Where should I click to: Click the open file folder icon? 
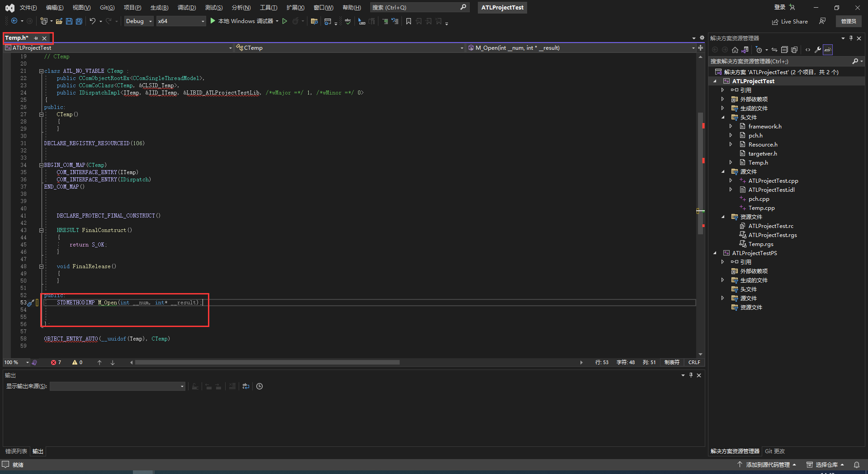[59, 21]
